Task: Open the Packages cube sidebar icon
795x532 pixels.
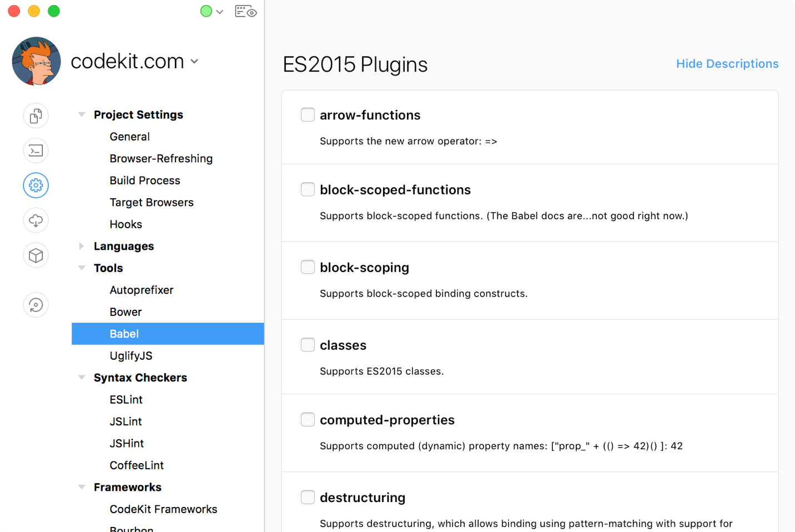Action: click(x=36, y=255)
